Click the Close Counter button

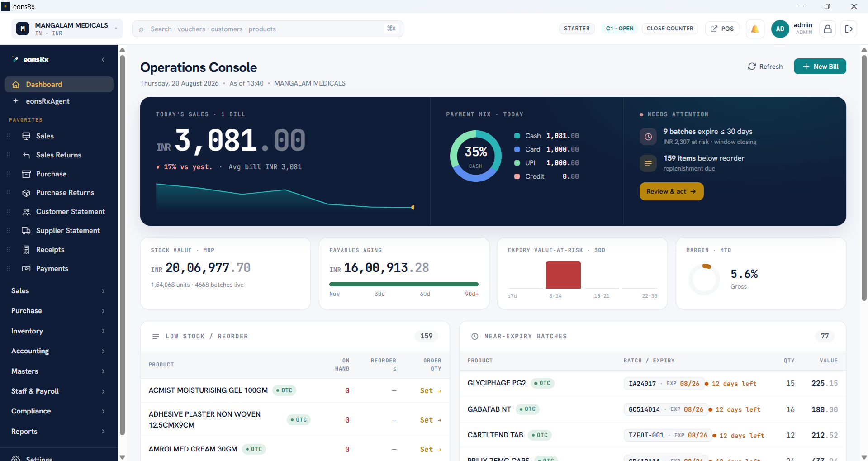(x=670, y=29)
